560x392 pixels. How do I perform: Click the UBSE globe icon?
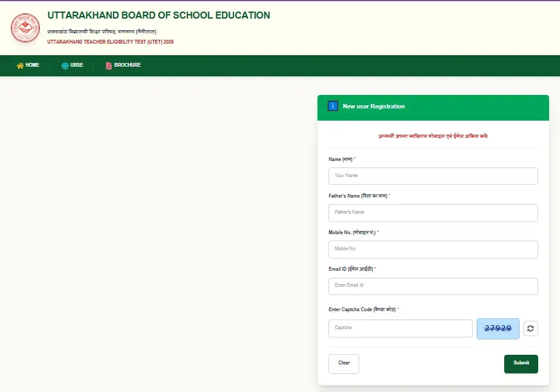coord(65,65)
